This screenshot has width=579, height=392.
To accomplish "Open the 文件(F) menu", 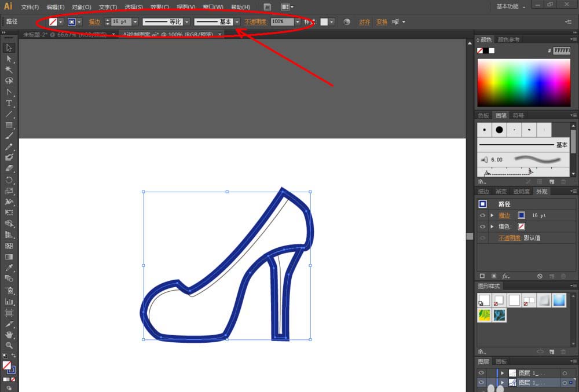I will pos(30,7).
